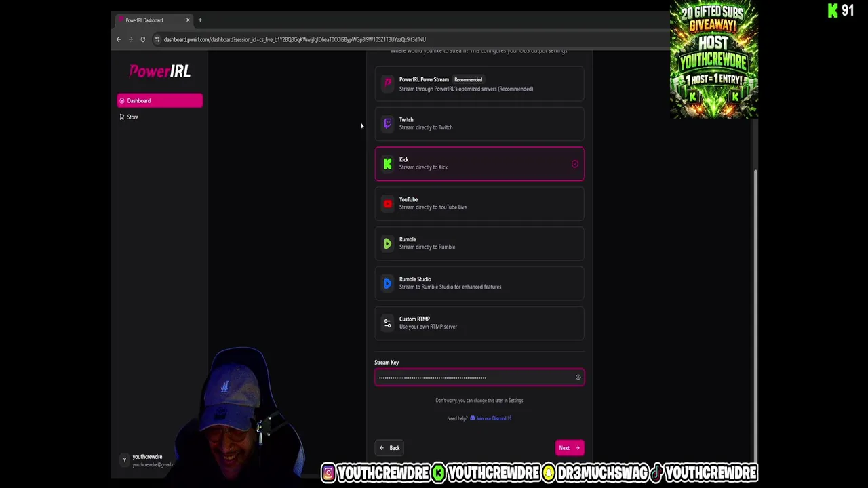Choose Twitch as streaming destination
Image resolution: width=868 pixels, height=488 pixels.
click(479, 123)
